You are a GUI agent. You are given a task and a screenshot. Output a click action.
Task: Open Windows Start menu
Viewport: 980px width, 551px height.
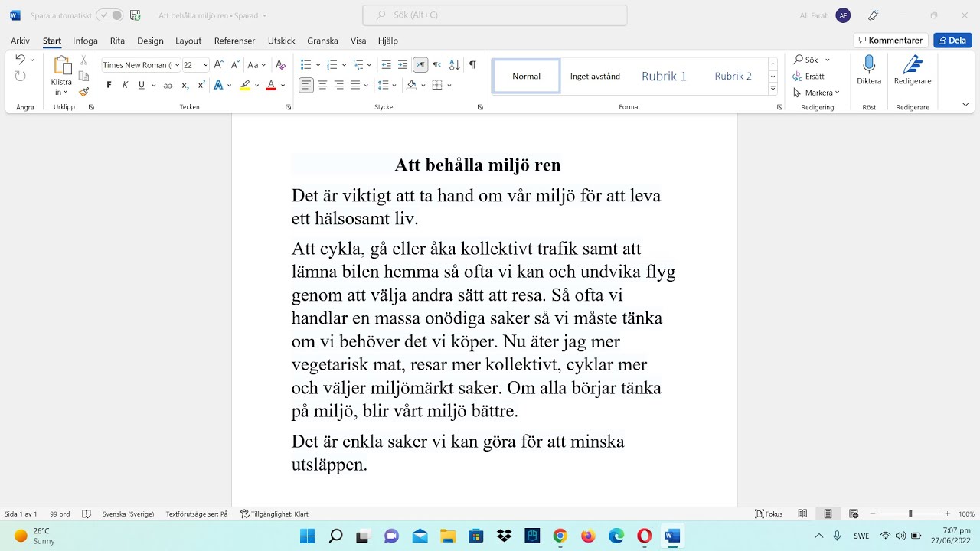pos(307,536)
